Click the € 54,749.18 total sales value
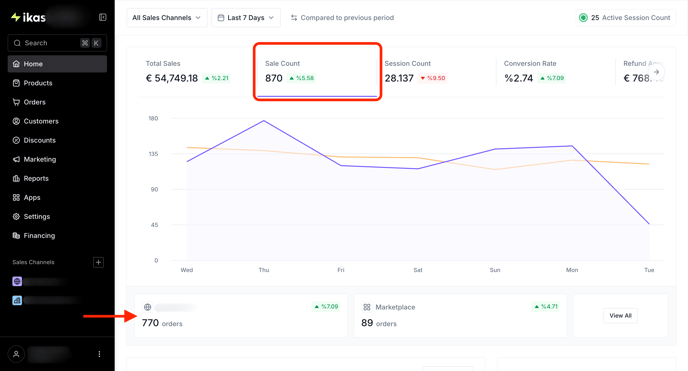Viewport: 688px width, 371px height. coord(172,78)
